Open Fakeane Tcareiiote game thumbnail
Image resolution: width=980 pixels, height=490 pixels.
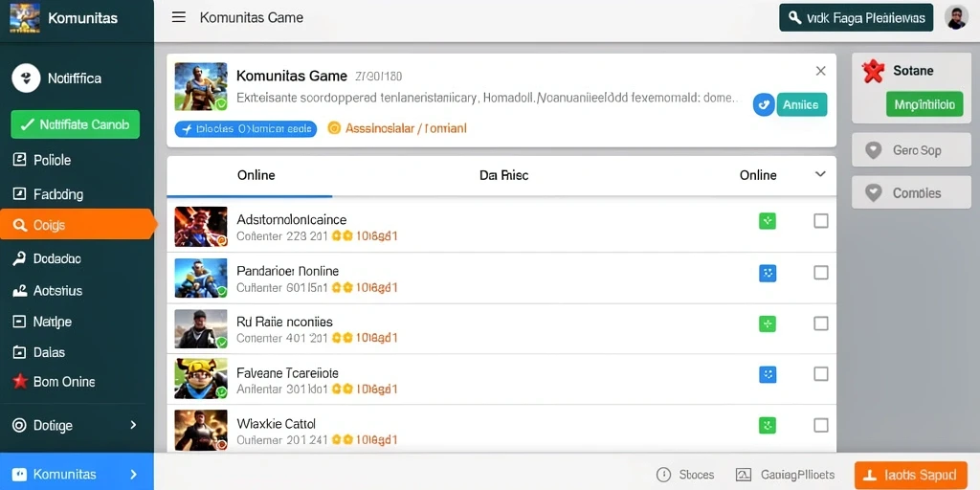pos(201,378)
